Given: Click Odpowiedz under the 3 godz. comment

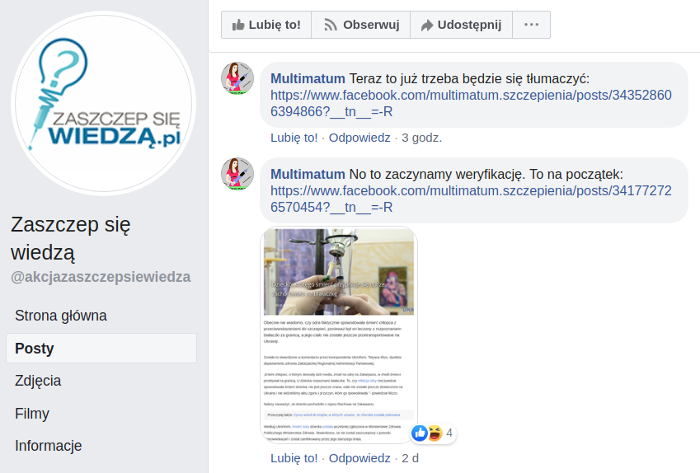Looking at the screenshot, I should point(359,138).
